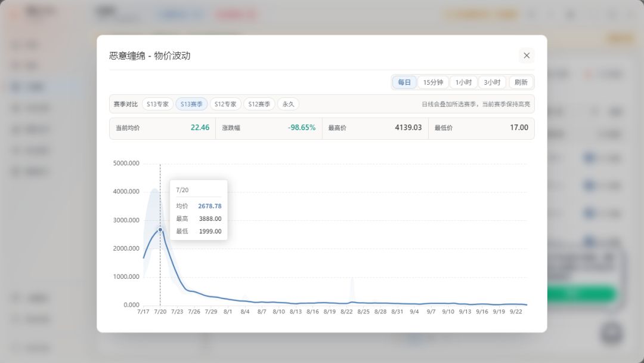Click the 8/1 x-axis date label
This screenshot has height=363, width=644.
228,312
